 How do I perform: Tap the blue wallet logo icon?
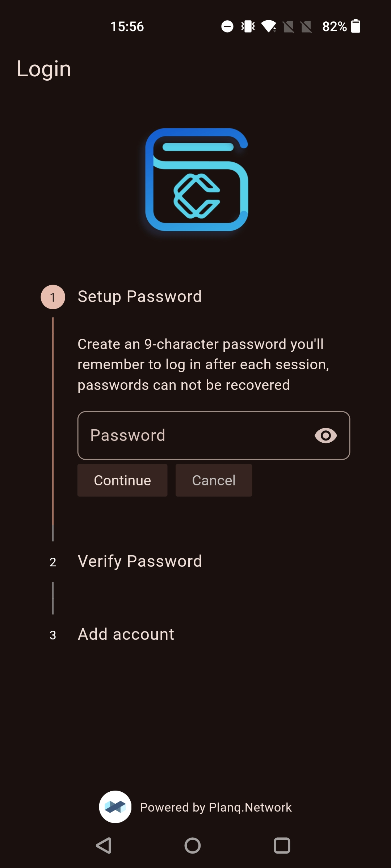(197, 180)
